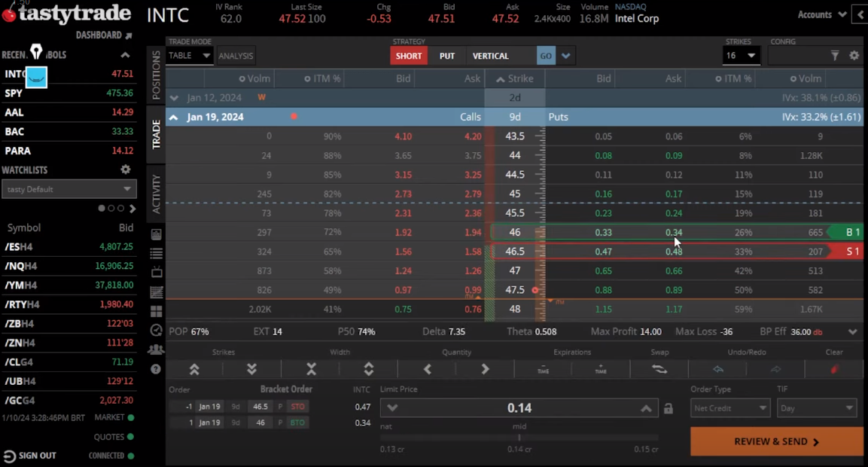
Task: Switch to the Positions tab
Action: [157, 75]
